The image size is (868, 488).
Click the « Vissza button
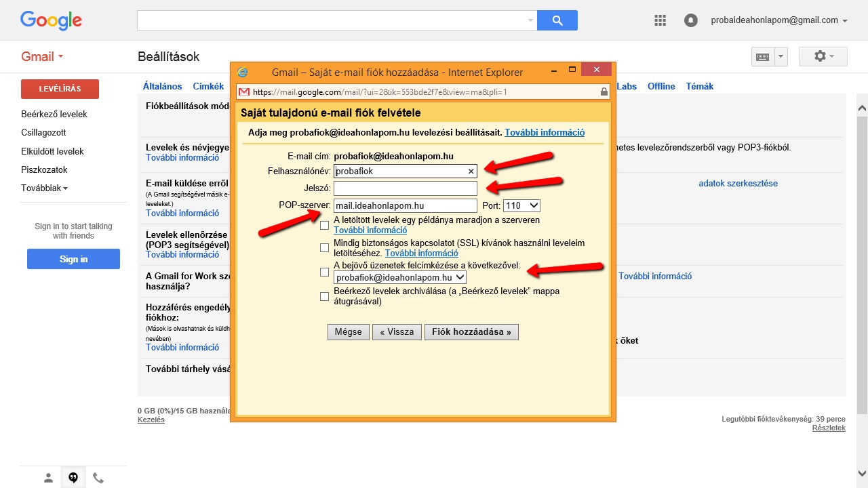pos(397,332)
